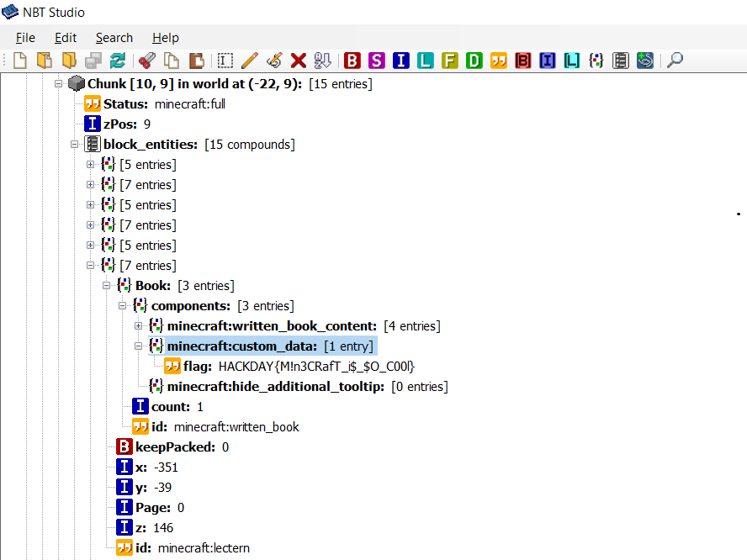
Task: Click the Refresh icon in toolbar
Action: 118,61
